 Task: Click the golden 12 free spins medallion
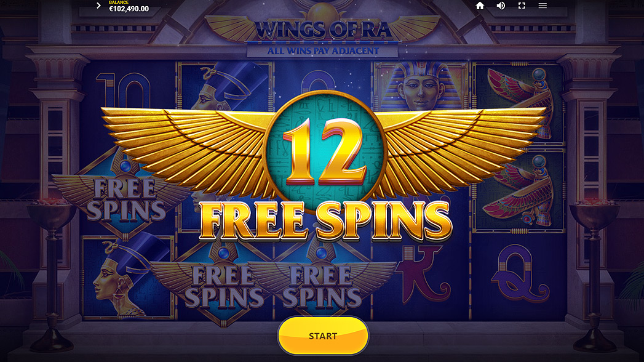click(x=324, y=151)
